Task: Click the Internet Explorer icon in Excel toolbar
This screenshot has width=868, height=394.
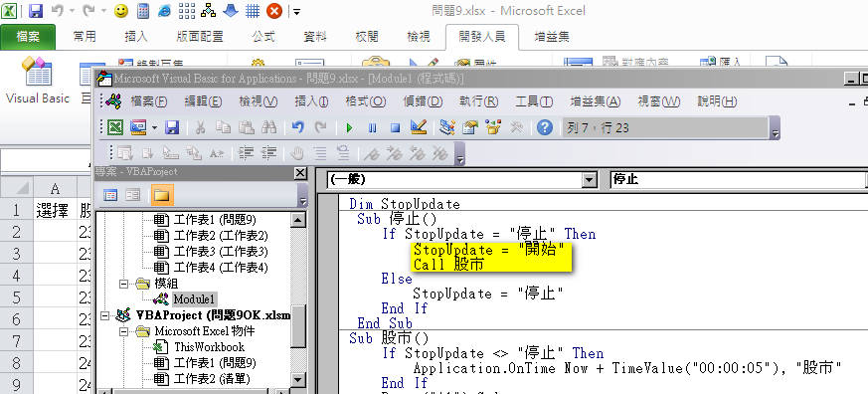Action: point(164,11)
